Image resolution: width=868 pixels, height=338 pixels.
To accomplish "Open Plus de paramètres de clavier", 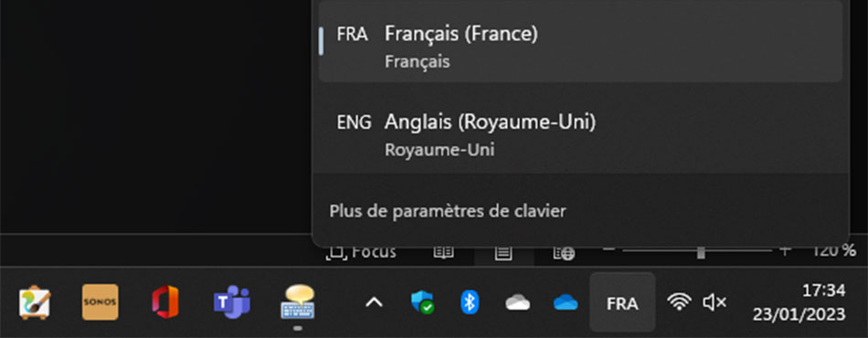I will pyautogui.click(x=448, y=211).
